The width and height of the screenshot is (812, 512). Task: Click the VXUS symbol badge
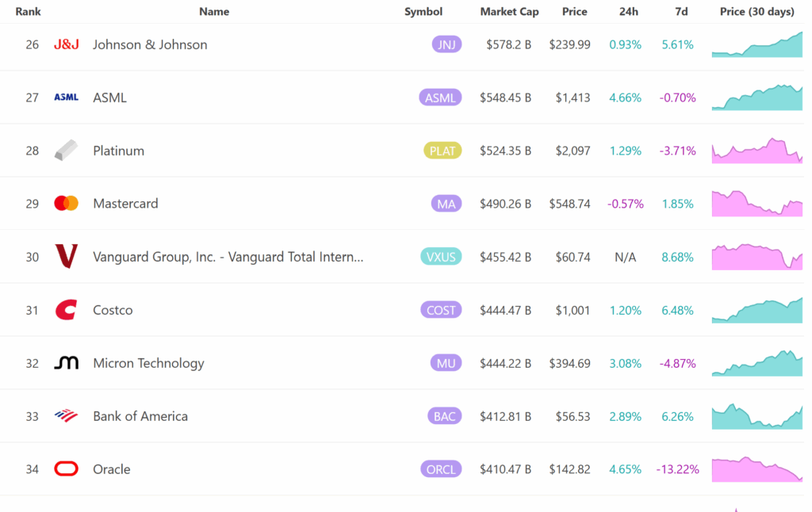pos(441,257)
